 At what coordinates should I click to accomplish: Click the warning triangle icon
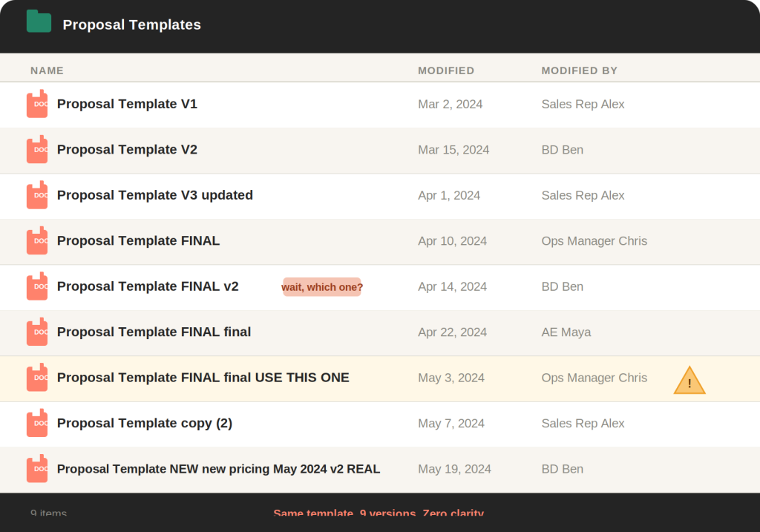click(689, 381)
